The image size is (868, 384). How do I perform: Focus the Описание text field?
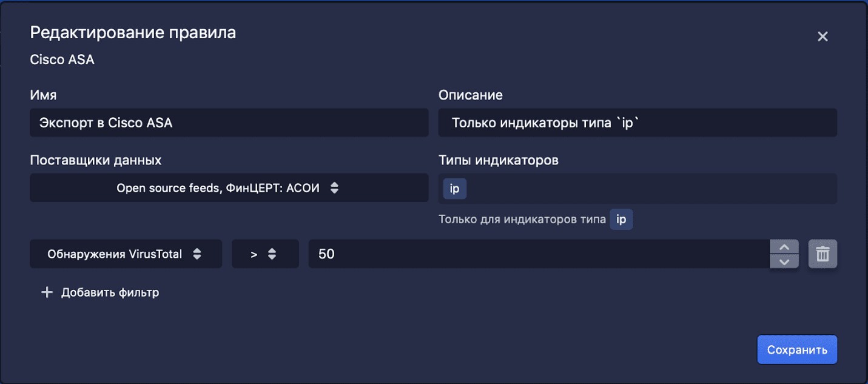tap(637, 123)
